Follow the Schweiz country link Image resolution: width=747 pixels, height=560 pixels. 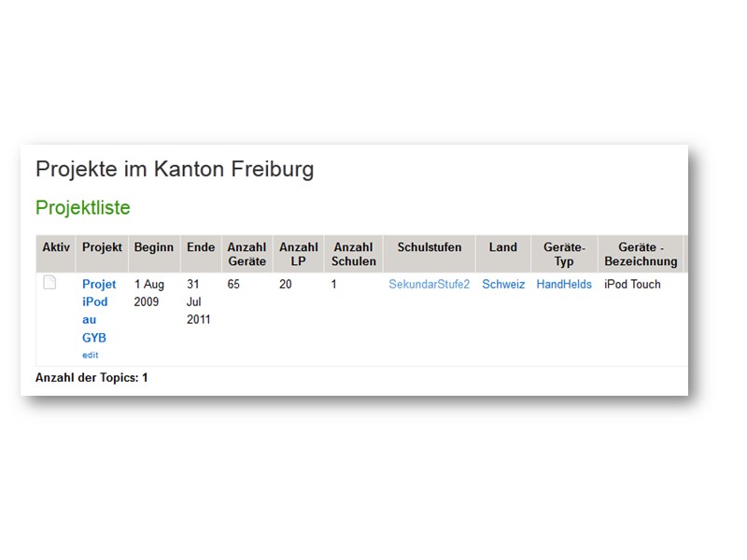pyautogui.click(x=503, y=285)
